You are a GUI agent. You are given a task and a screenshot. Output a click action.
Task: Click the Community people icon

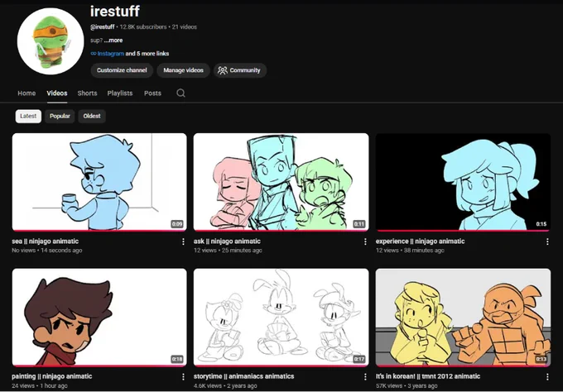tap(223, 70)
